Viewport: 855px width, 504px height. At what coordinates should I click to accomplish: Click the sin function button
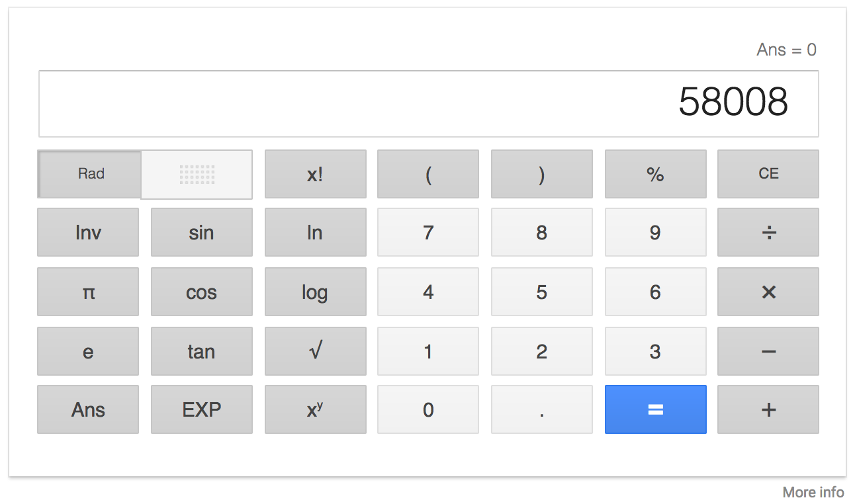202,232
